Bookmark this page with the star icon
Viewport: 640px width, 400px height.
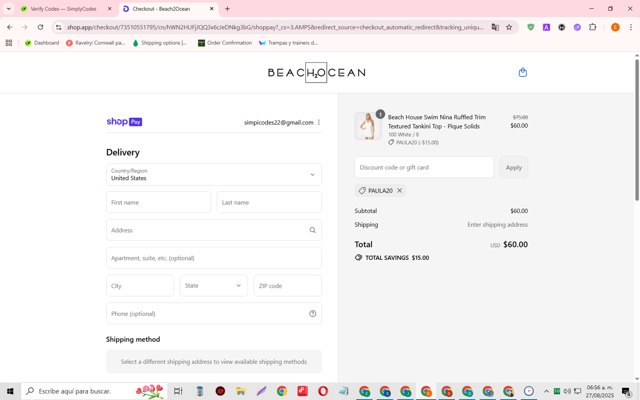click(x=509, y=27)
